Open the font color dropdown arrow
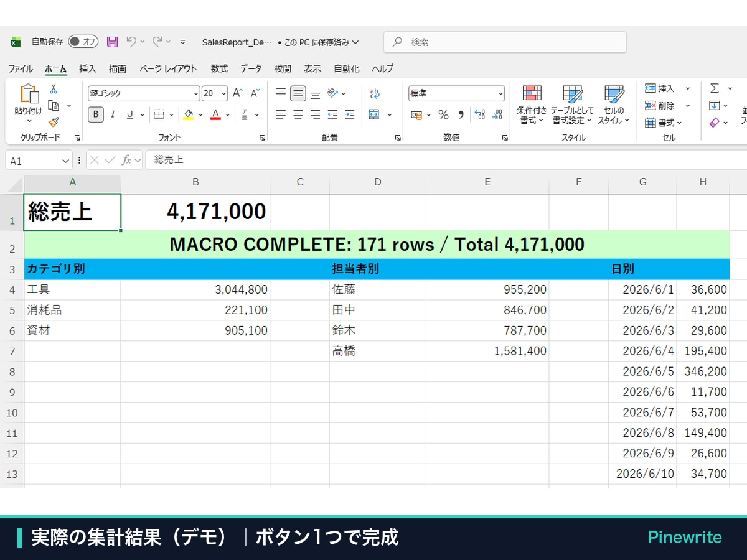 coord(228,114)
